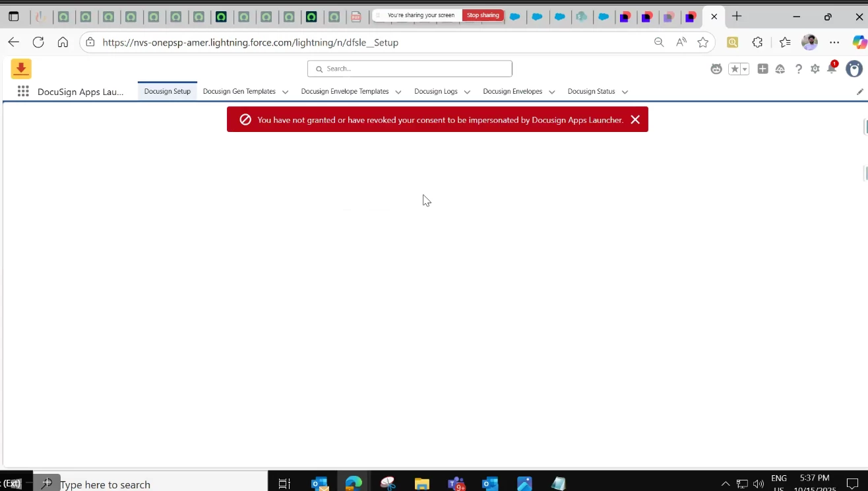Open the App Launcher waffle icon
Viewport: 868px width, 491px height.
(x=23, y=92)
